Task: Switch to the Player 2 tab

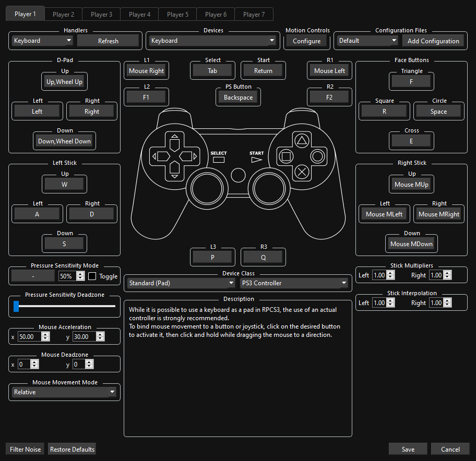Action: (63, 15)
